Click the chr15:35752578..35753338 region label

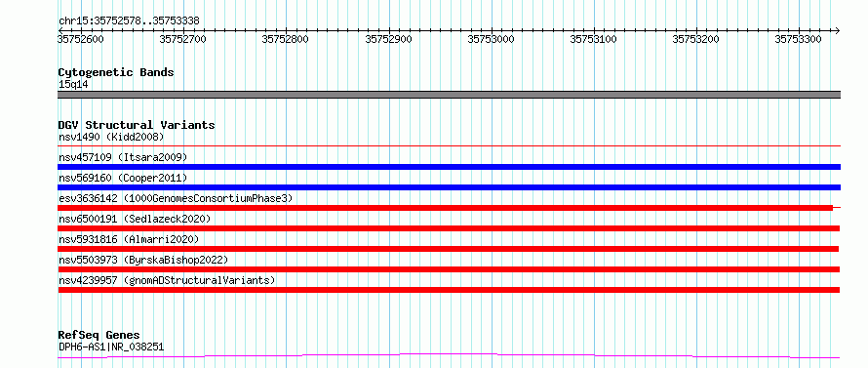point(129,21)
